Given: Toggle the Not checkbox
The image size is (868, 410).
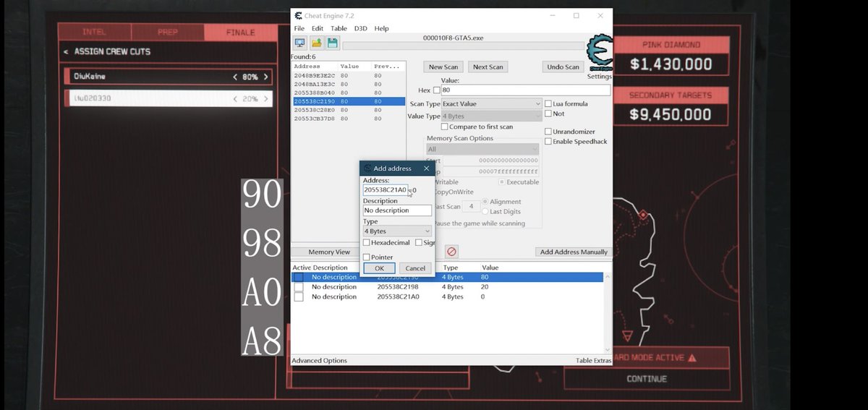Looking at the screenshot, I should (548, 114).
